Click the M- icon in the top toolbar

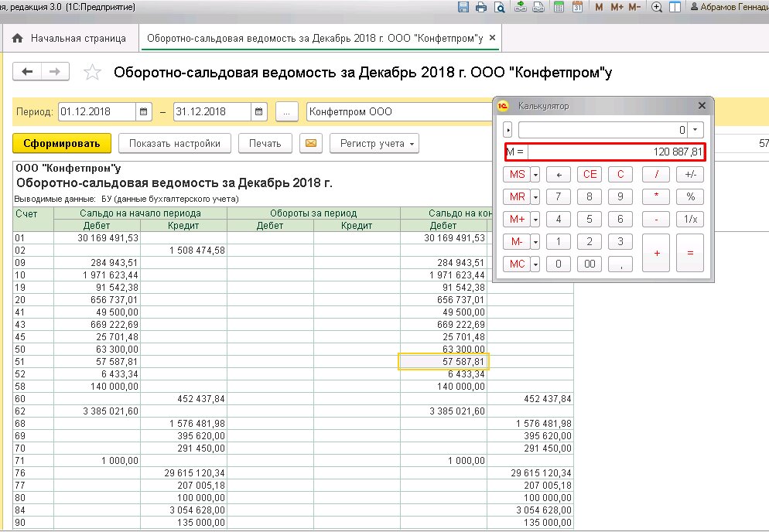[x=634, y=7]
